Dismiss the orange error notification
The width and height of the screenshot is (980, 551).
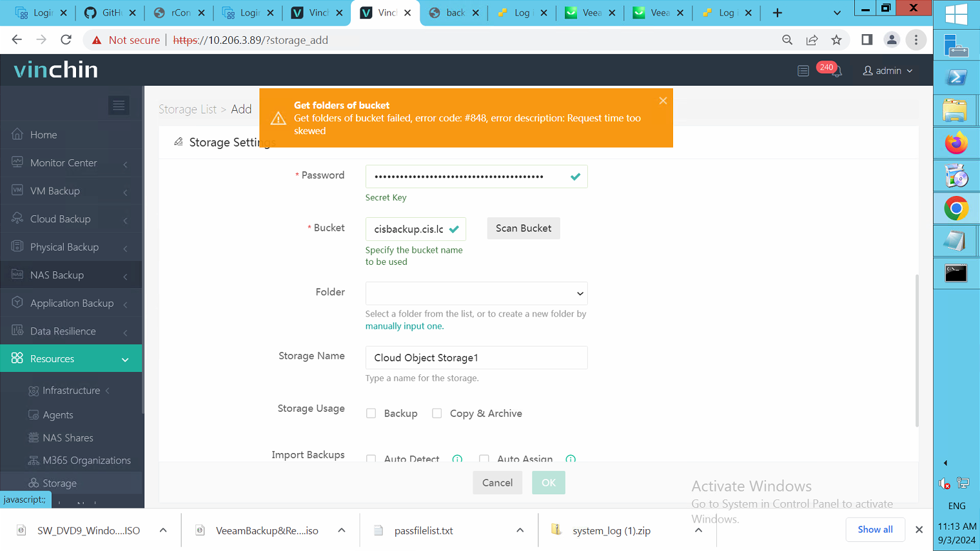[x=663, y=101]
